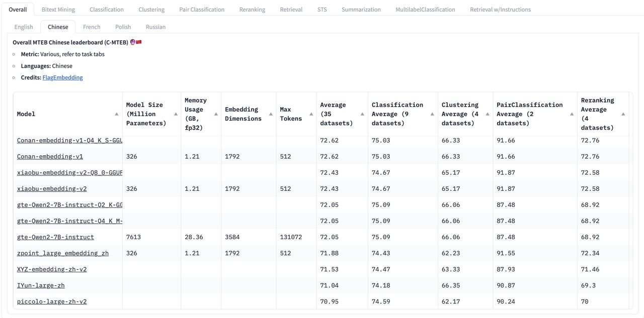Click the classification average 74.59
This screenshot has height=318, width=644.
[381, 301]
